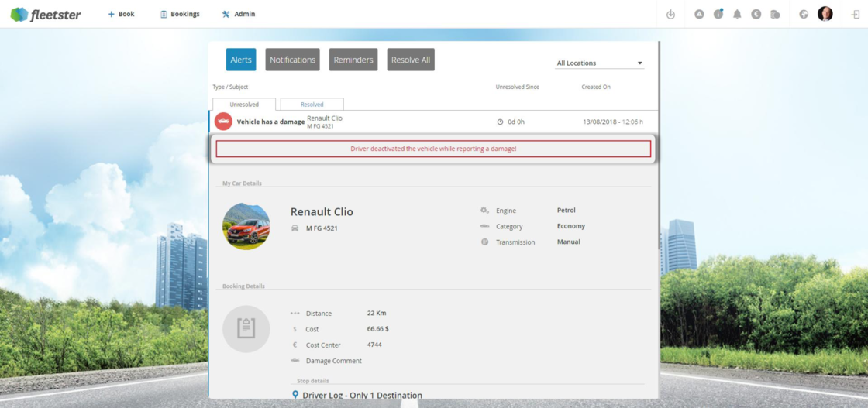This screenshot has height=408, width=868.
Task: Click the car icon beside M FG 4521
Action: [x=295, y=228]
